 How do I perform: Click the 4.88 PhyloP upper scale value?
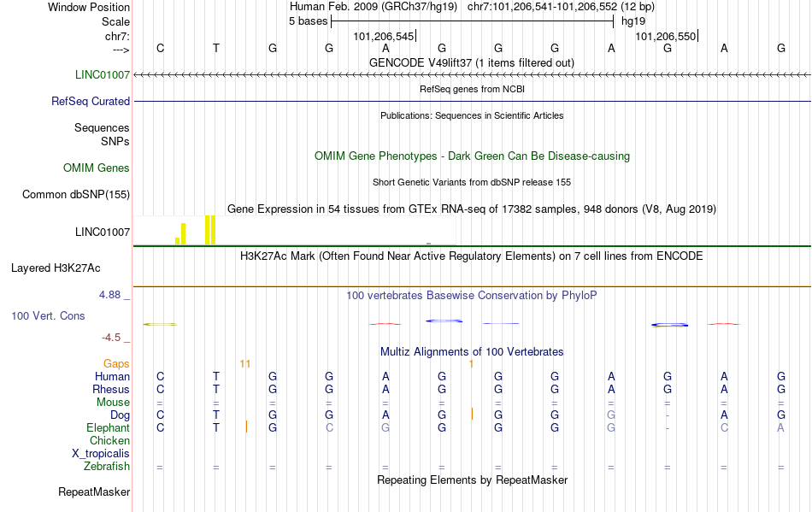[109, 295]
